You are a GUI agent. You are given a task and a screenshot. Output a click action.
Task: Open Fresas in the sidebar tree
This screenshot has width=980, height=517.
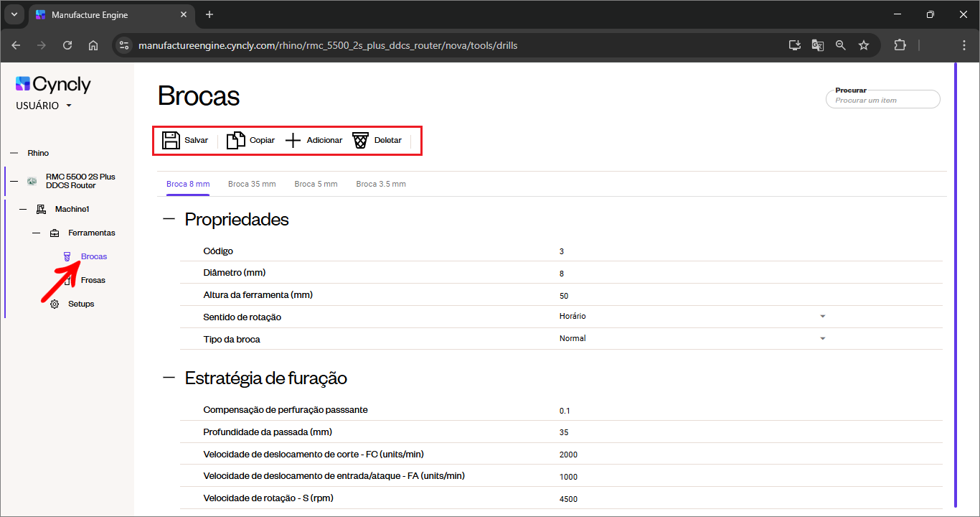tap(93, 280)
